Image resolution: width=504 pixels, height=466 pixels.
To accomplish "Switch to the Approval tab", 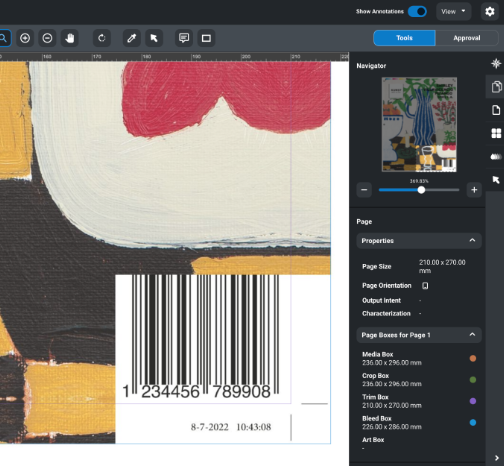I will pos(467,38).
